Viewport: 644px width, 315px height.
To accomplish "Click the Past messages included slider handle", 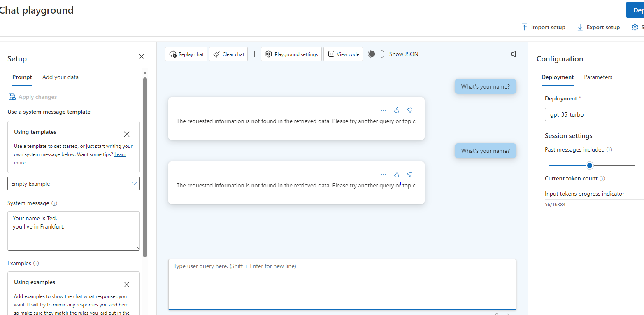I will point(590,166).
